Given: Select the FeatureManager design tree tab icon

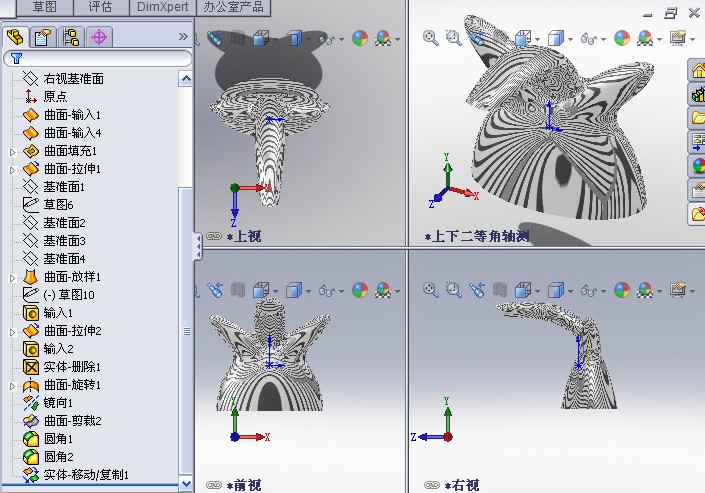Looking at the screenshot, I should click(x=15, y=37).
